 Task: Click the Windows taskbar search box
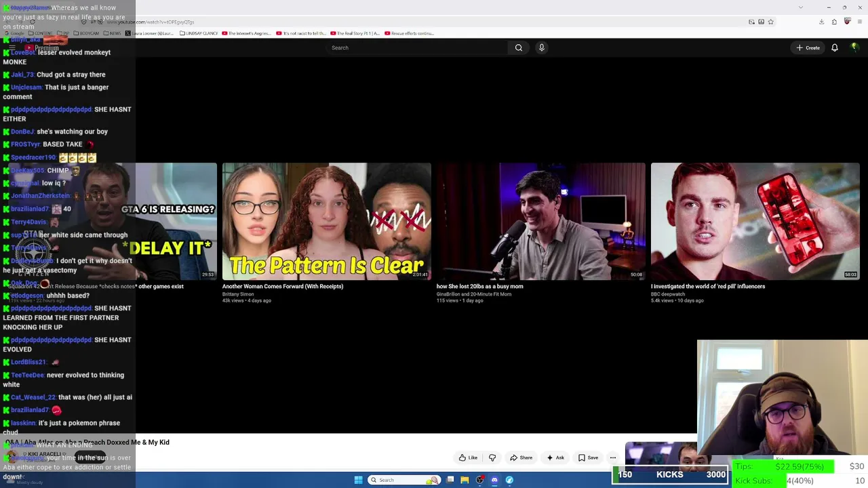[403, 480]
